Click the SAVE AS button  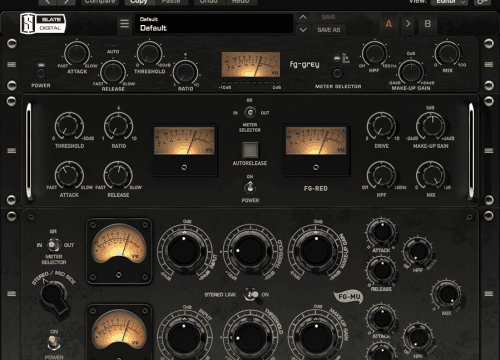pos(329,30)
